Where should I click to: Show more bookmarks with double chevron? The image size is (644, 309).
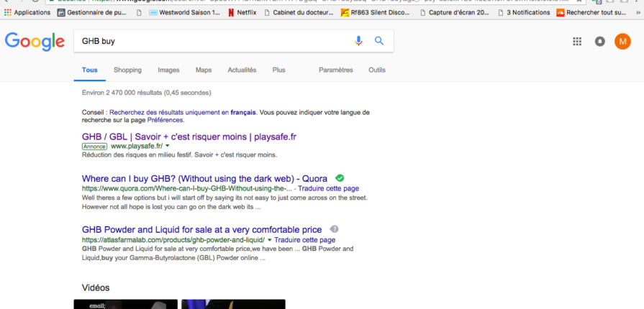click(637, 13)
